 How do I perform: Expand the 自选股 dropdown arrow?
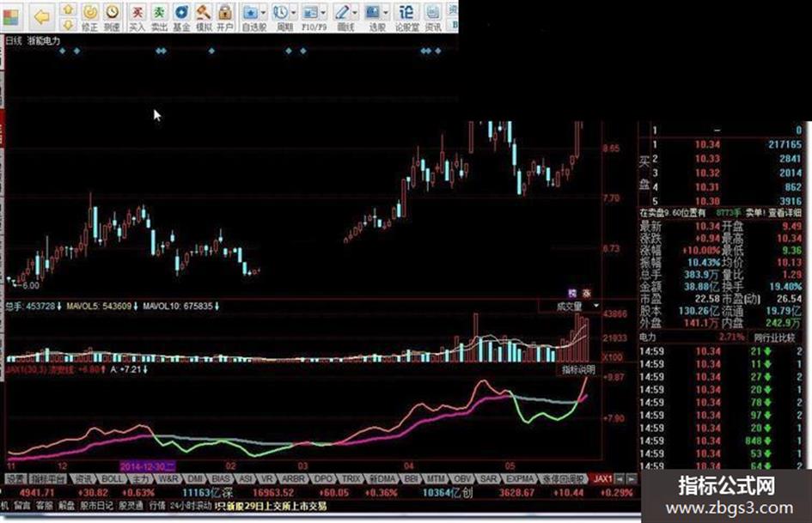264,12
